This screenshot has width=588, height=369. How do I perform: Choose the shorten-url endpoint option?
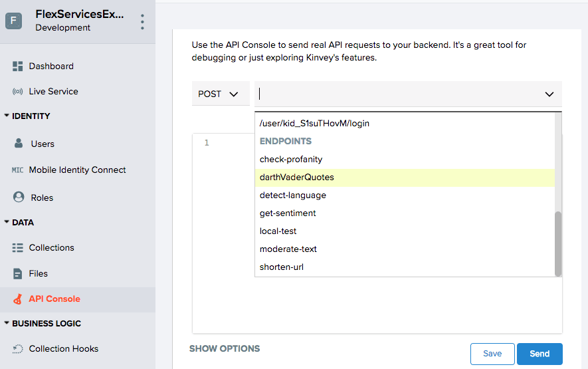coord(282,267)
